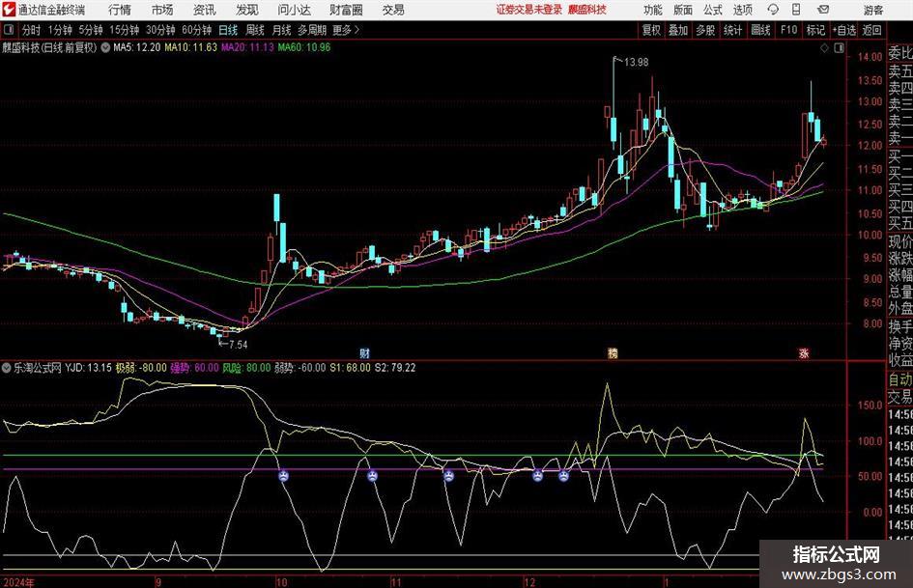Click the 多股 multi-stock button
This screenshot has height=588, width=913.
[705, 30]
